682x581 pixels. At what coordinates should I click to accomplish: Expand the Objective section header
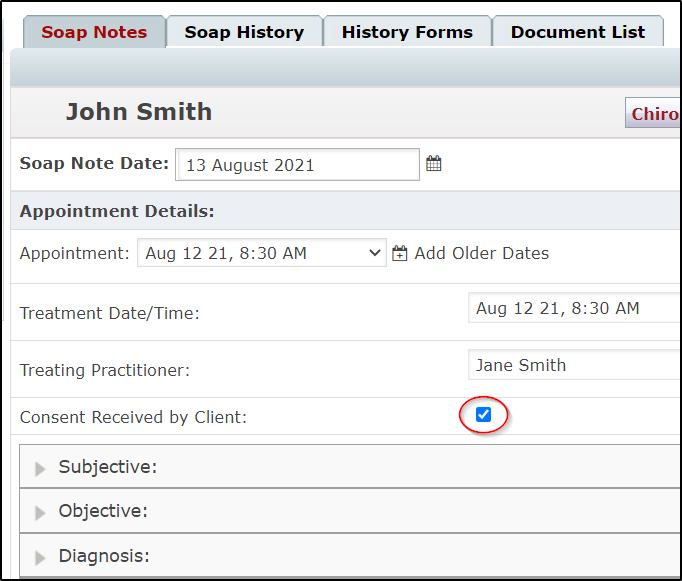[350, 511]
